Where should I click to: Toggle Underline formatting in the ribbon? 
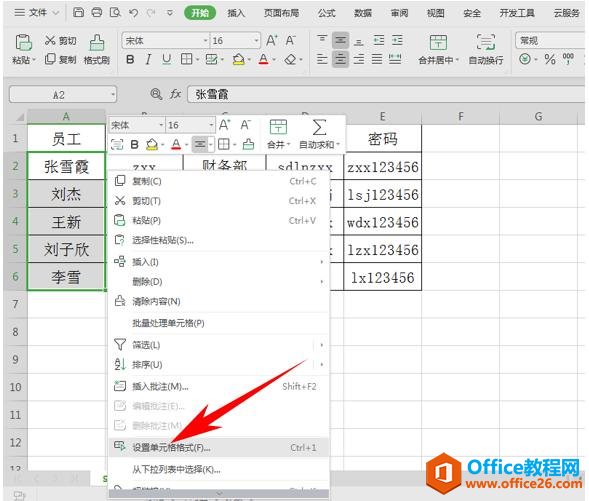(x=166, y=59)
